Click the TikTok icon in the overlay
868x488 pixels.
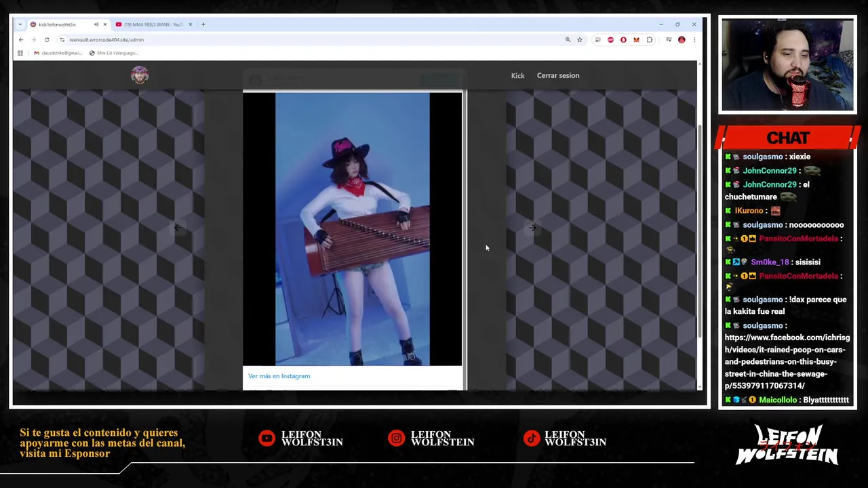tap(532, 439)
